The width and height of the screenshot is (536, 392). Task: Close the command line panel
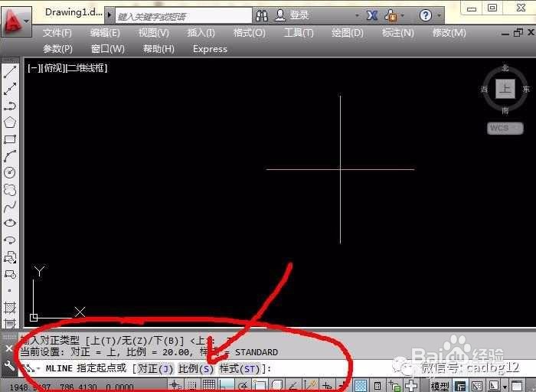[x=9, y=348]
